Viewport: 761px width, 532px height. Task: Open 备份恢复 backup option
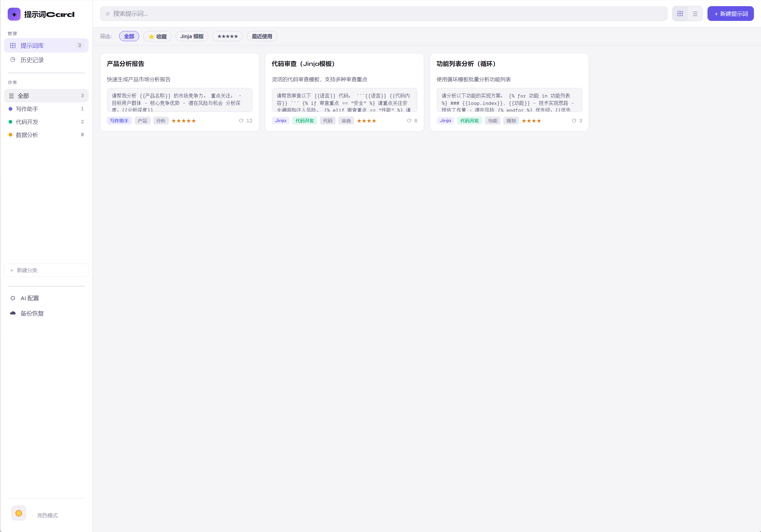click(32, 313)
